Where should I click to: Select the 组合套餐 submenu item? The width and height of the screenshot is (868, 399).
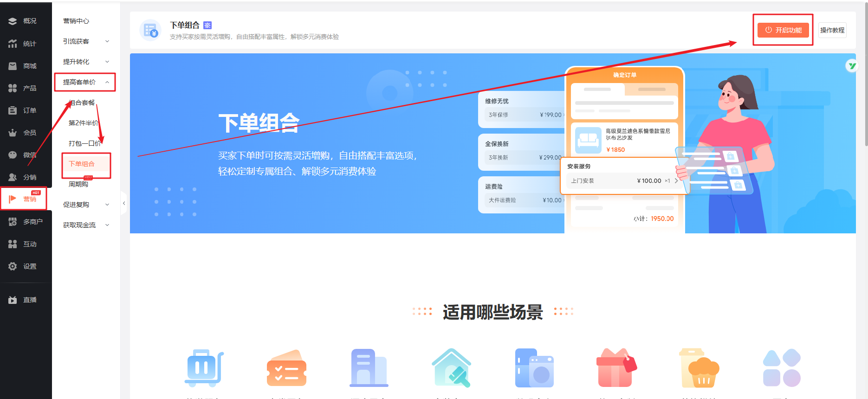[x=82, y=103]
